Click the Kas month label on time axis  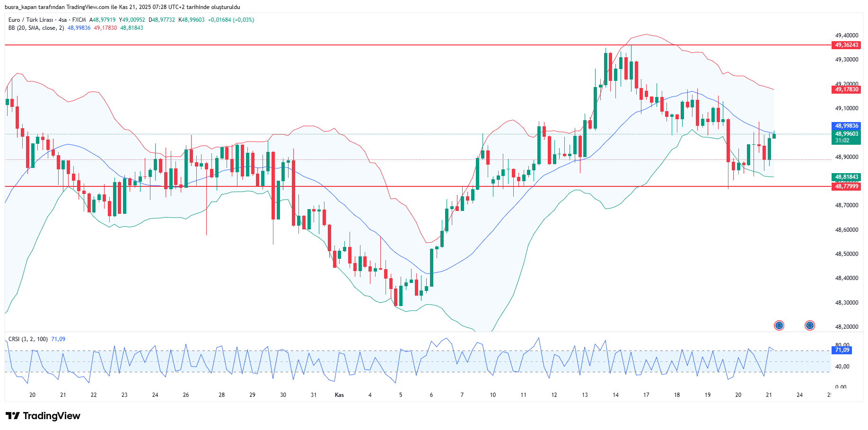(339, 395)
